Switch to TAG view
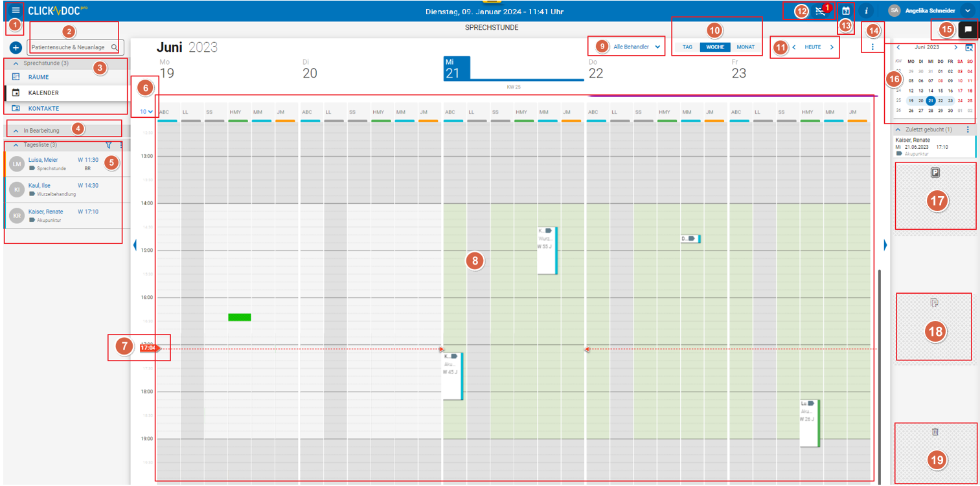This screenshot has width=980, height=486. point(687,47)
